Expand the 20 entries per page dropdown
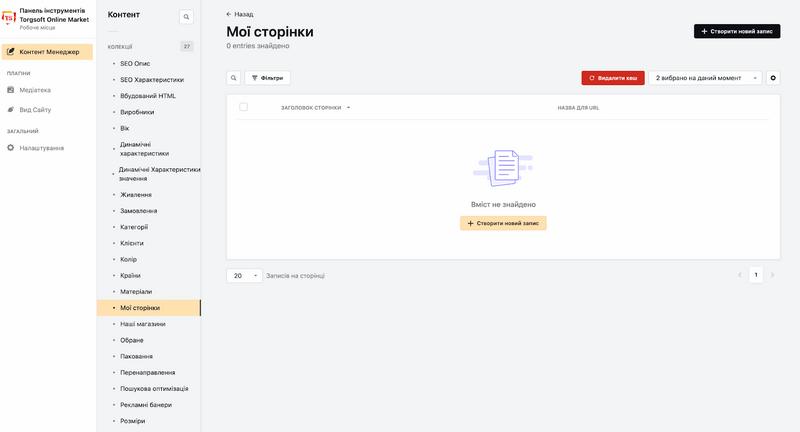Viewport: 800px width, 432px height. tap(244, 275)
